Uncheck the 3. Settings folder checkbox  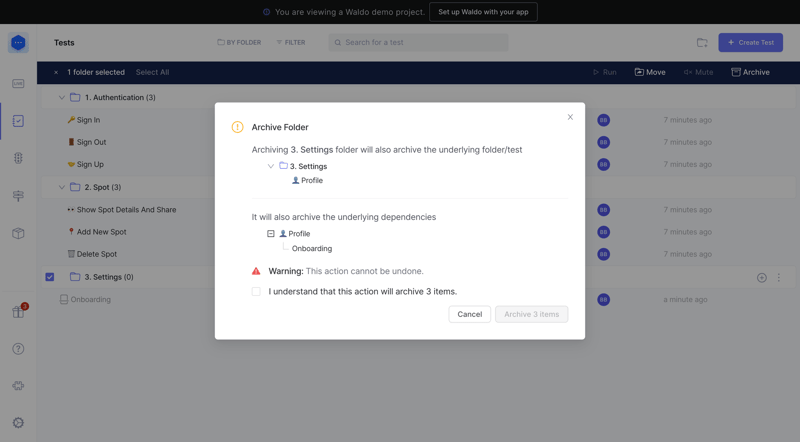point(50,277)
